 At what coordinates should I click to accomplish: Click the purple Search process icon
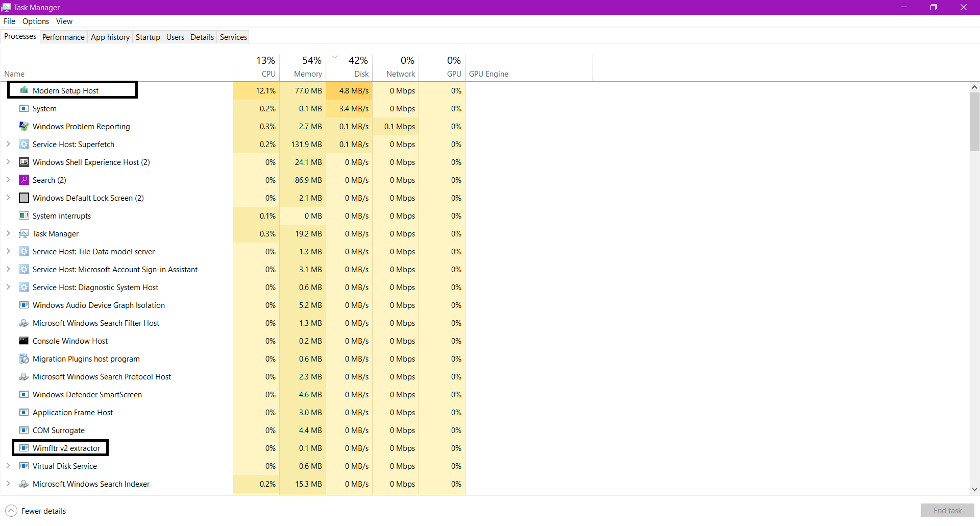click(x=24, y=180)
